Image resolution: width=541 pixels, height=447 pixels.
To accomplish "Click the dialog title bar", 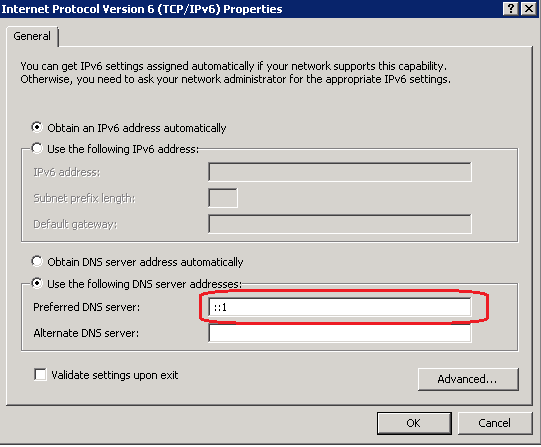I will tap(252, 9).
